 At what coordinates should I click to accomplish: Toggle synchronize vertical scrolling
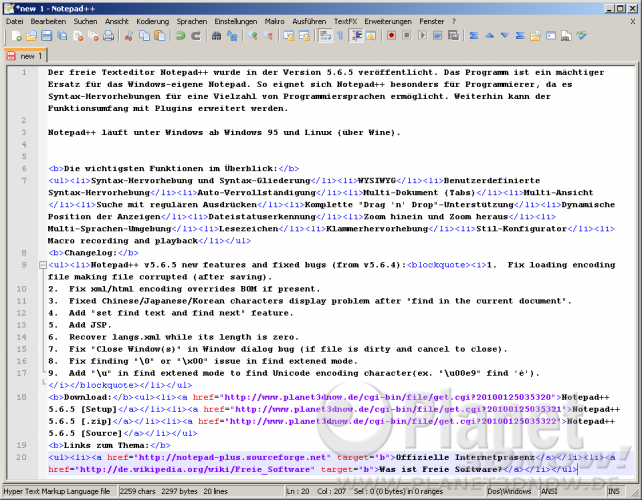(x=289, y=36)
